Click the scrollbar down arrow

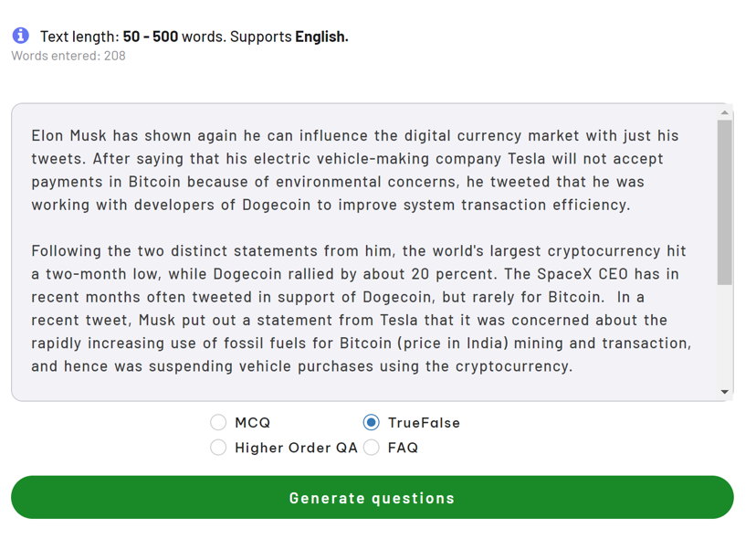(724, 392)
